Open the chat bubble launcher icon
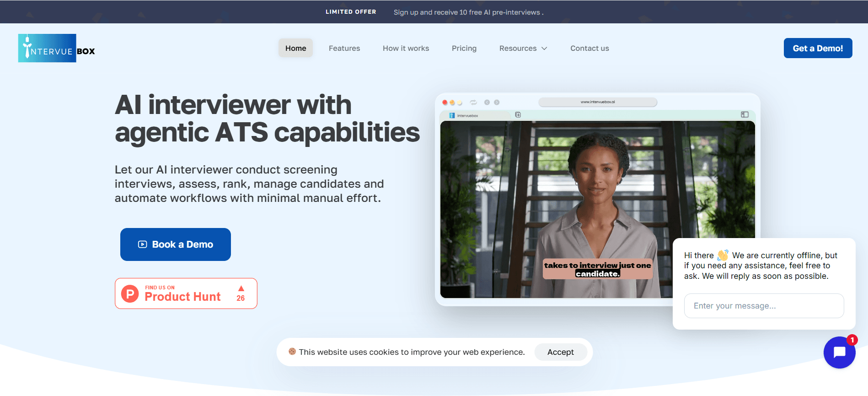 (x=839, y=352)
